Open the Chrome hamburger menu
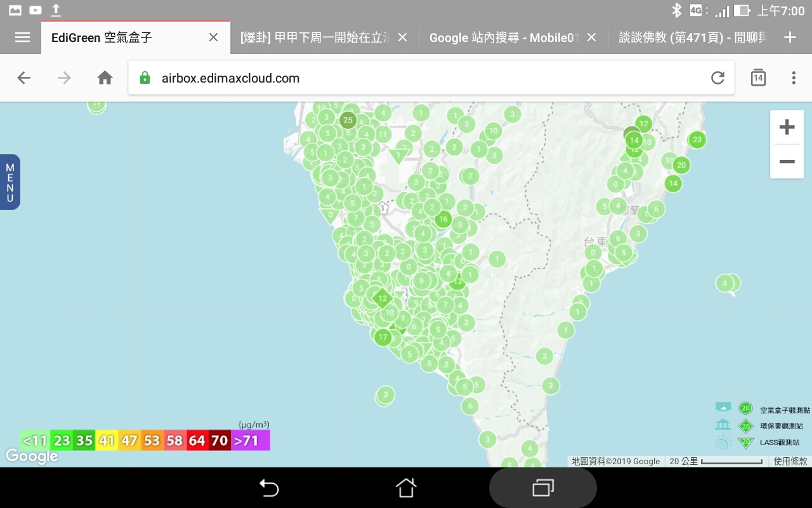The height and width of the screenshot is (508, 812). coord(23,37)
